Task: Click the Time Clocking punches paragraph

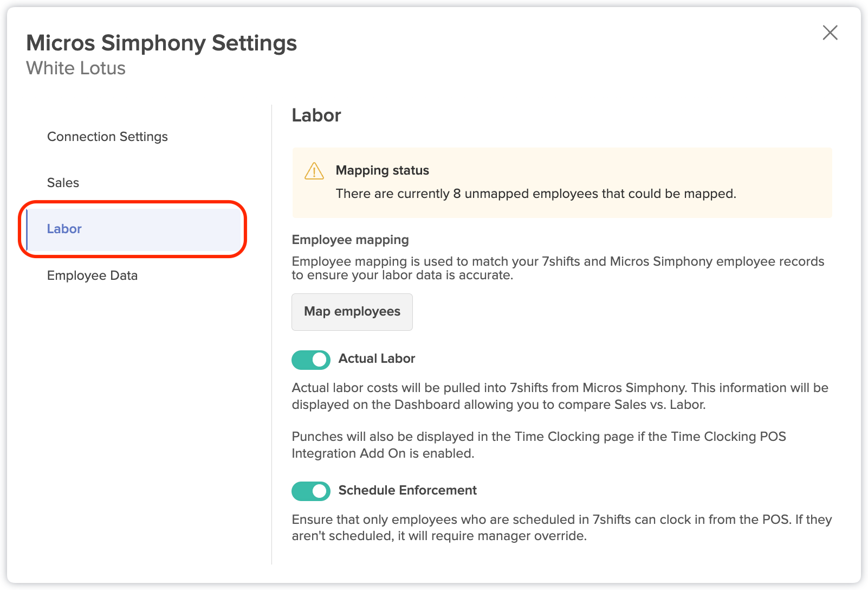Action: pyautogui.click(x=539, y=445)
